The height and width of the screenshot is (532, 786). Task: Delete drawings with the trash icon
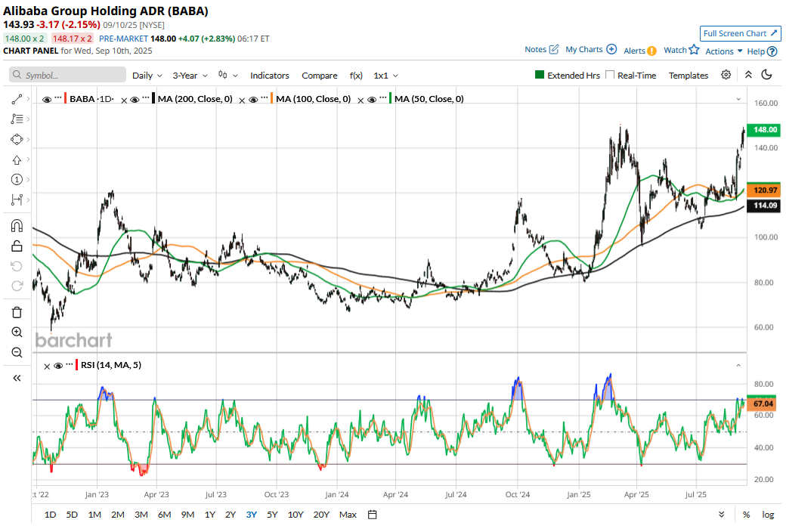point(17,312)
